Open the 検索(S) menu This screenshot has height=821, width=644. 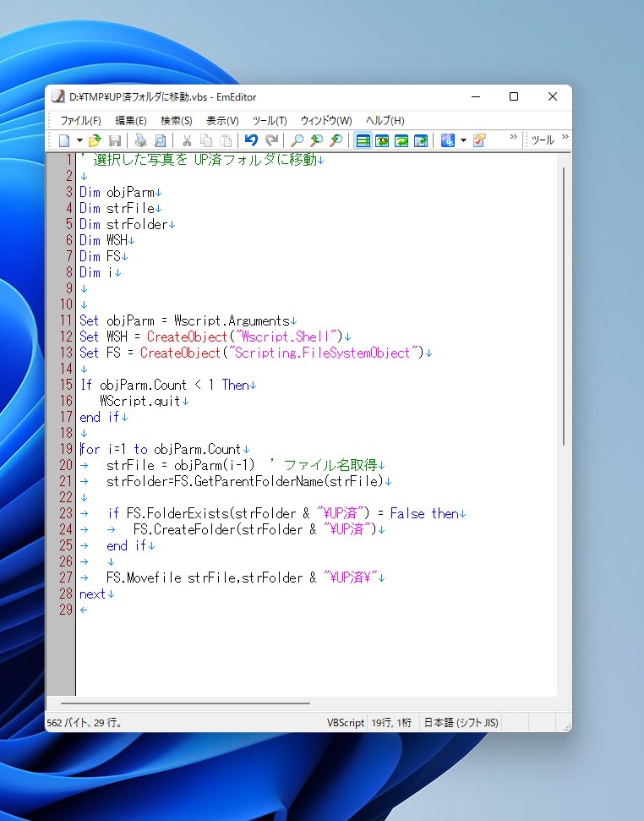pyautogui.click(x=177, y=120)
